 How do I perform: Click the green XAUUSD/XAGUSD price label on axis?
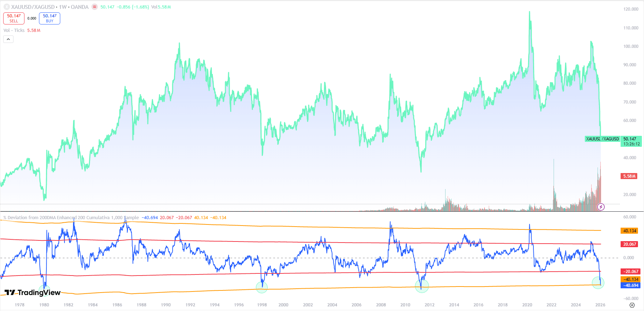(602, 139)
